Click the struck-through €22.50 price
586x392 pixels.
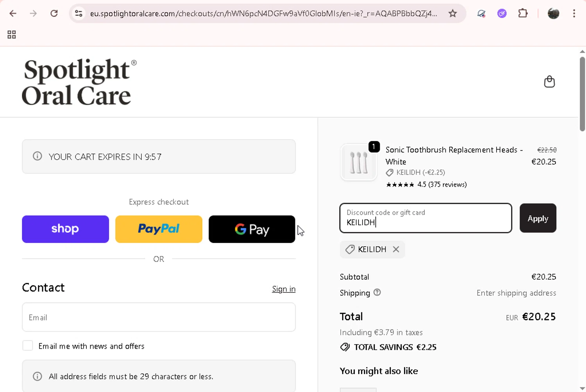547,150
